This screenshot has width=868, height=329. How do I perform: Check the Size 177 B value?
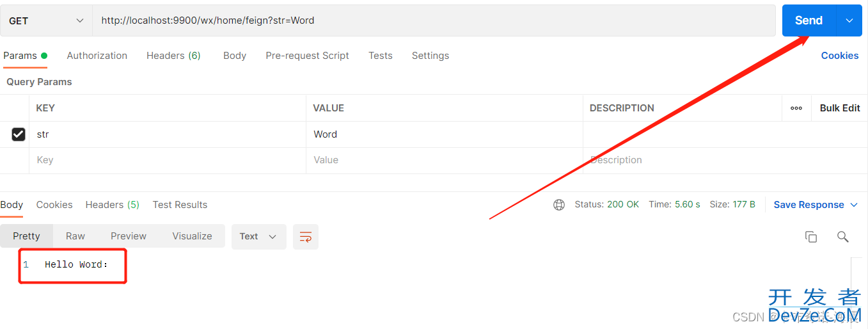[732, 204]
